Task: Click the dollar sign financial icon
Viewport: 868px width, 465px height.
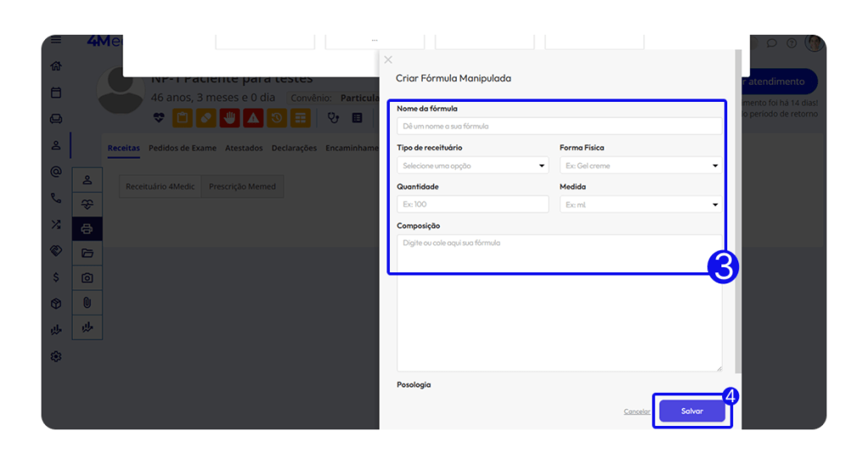Action: (x=56, y=277)
